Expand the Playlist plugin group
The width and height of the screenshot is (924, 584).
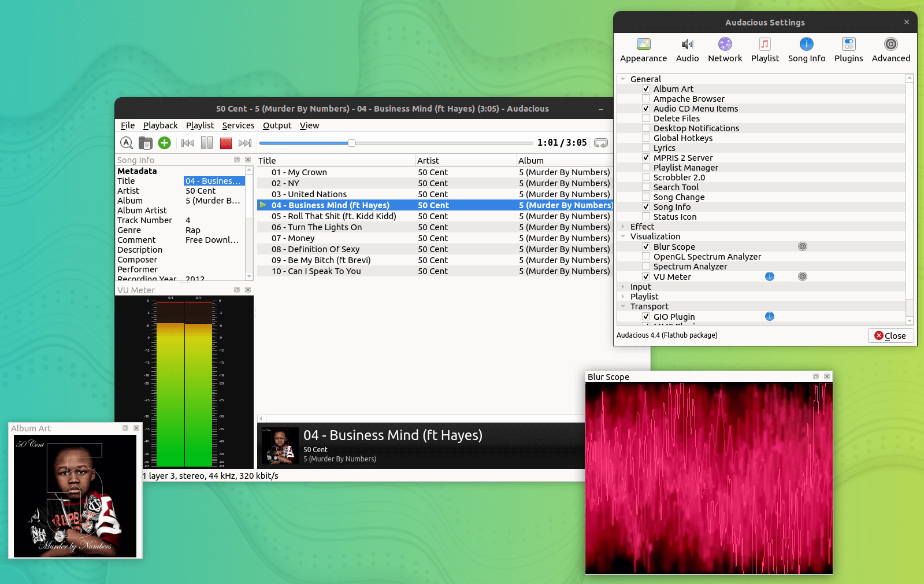coord(623,297)
